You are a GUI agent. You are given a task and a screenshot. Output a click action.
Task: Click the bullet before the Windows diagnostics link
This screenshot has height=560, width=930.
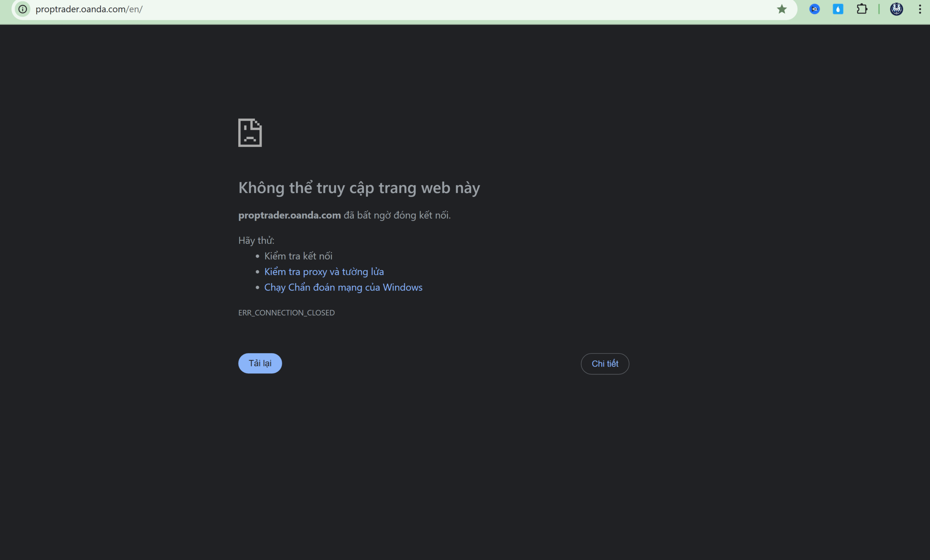coord(258,287)
